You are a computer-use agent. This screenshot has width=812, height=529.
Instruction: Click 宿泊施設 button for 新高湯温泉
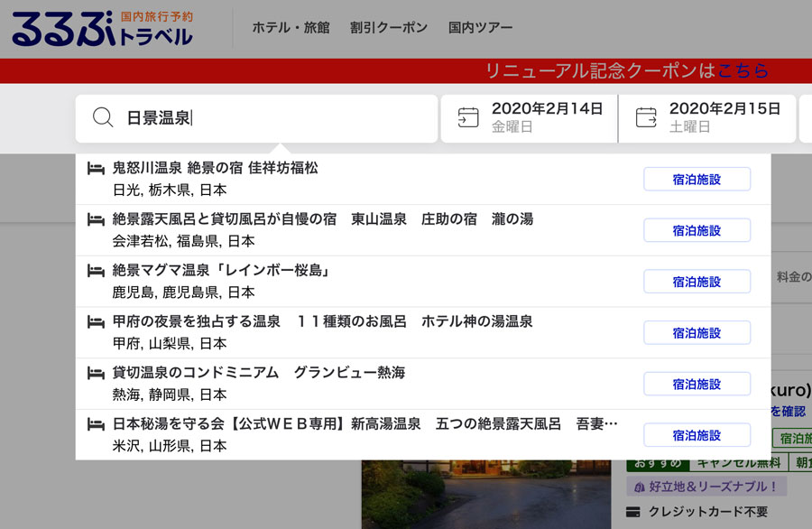[697, 435]
